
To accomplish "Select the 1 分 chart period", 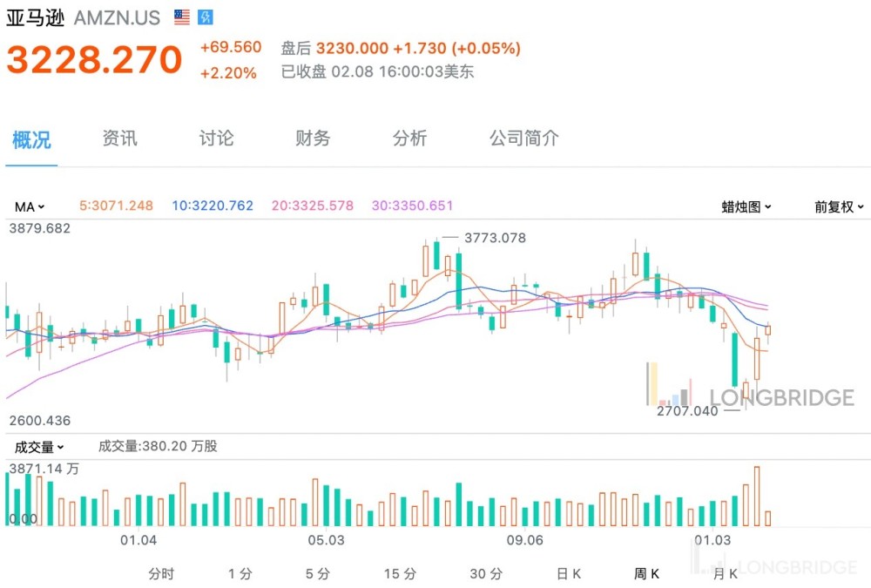I will pyautogui.click(x=240, y=573).
